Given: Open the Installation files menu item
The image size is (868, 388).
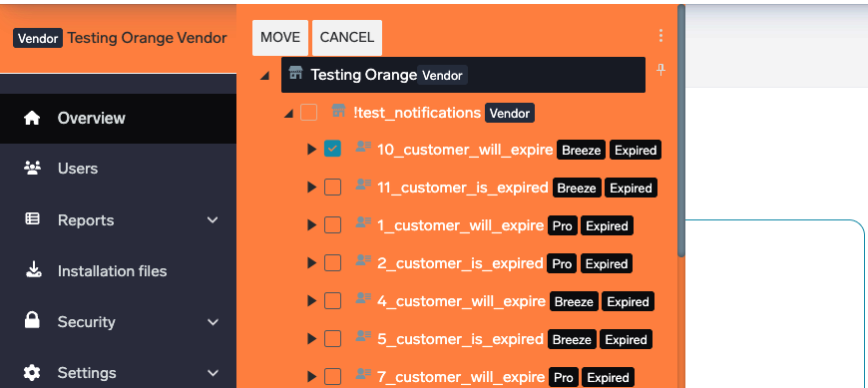Looking at the screenshot, I should click(x=118, y=271).
